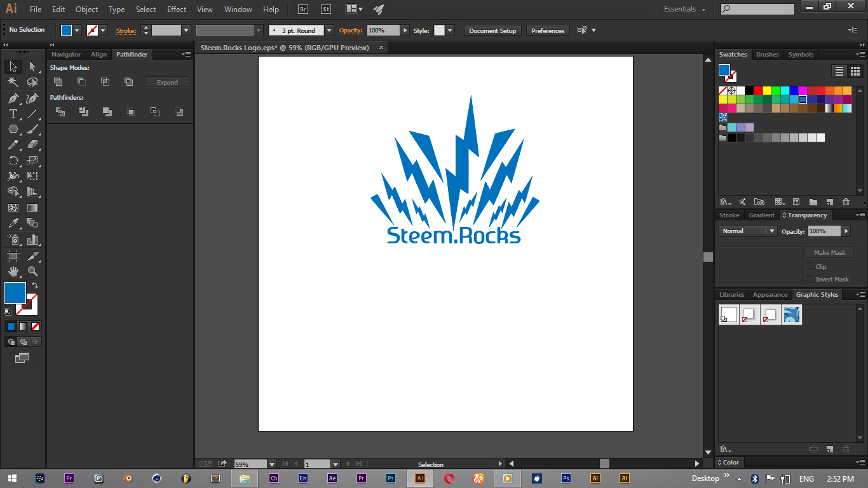Select the Polygon shape tool
Screen dimensions: 868x488
click(13, 129)
